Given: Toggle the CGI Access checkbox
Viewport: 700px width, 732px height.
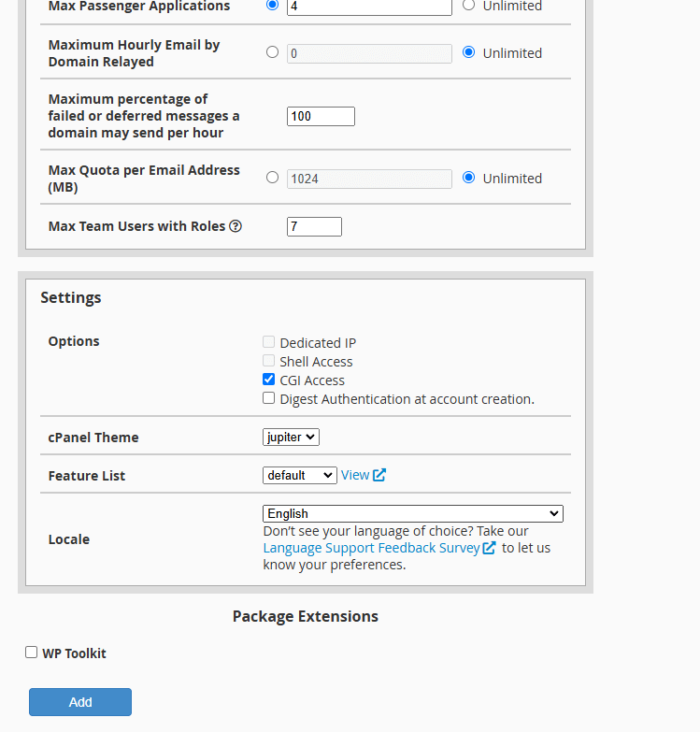Looking at the screenshot, I should 269,379.
